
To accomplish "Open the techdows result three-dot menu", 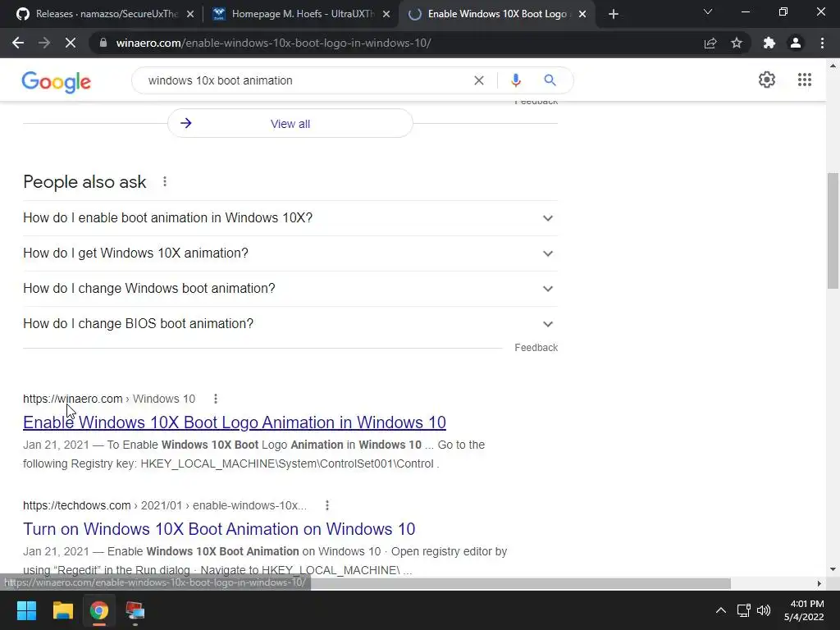I will point(327,505).
